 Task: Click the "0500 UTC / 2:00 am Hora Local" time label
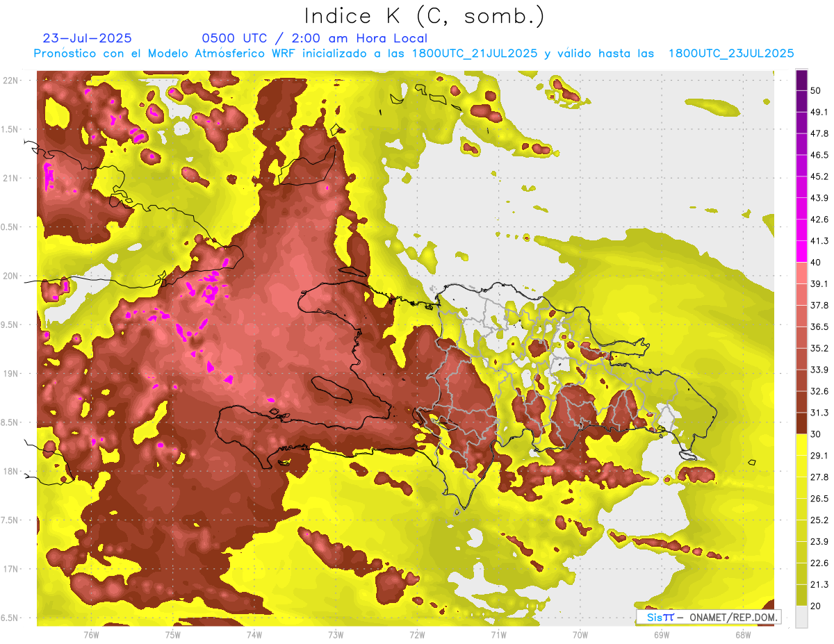tap(314, 38)
